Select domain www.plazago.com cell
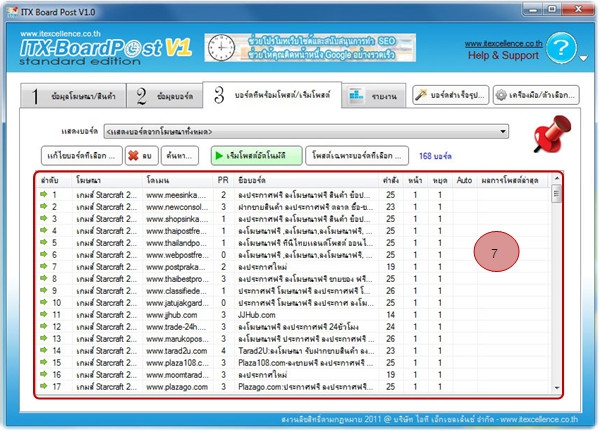 coord(177,387)
